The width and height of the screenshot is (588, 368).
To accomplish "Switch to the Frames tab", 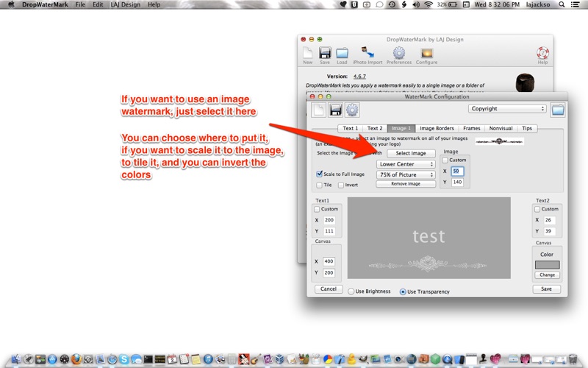I will [x=471, y=128].
